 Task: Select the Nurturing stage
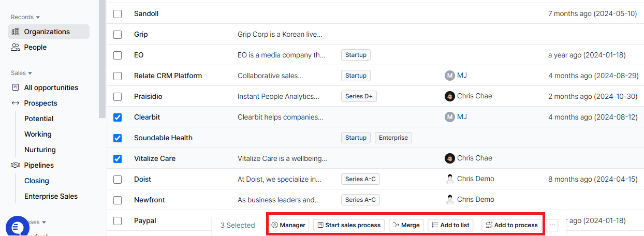[40, 150]
